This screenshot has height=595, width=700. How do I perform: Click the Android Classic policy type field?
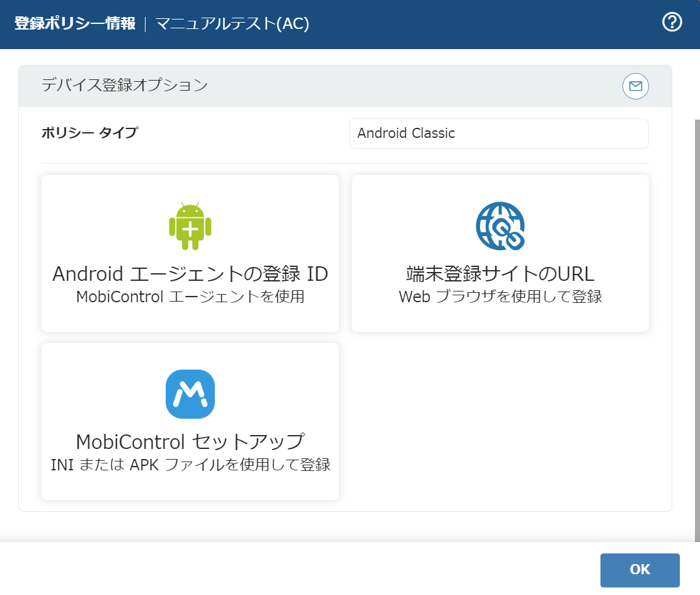point(498,133)
